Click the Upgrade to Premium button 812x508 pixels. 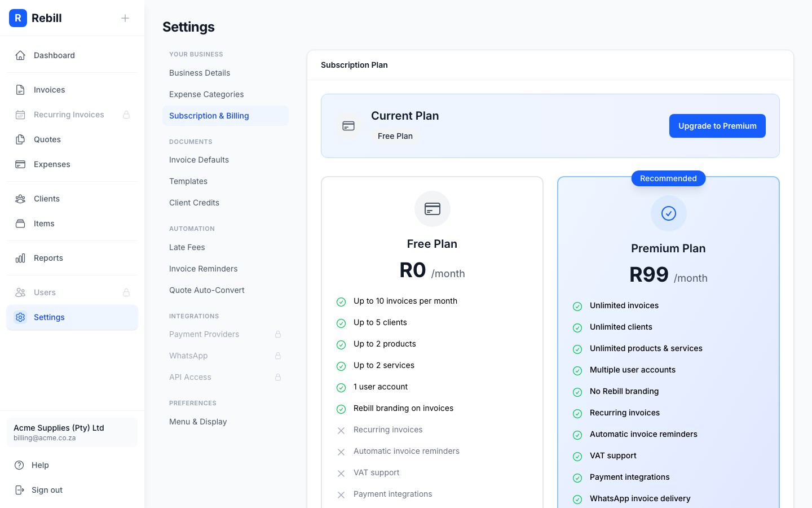pyautogui.click(x=717, y=126)
